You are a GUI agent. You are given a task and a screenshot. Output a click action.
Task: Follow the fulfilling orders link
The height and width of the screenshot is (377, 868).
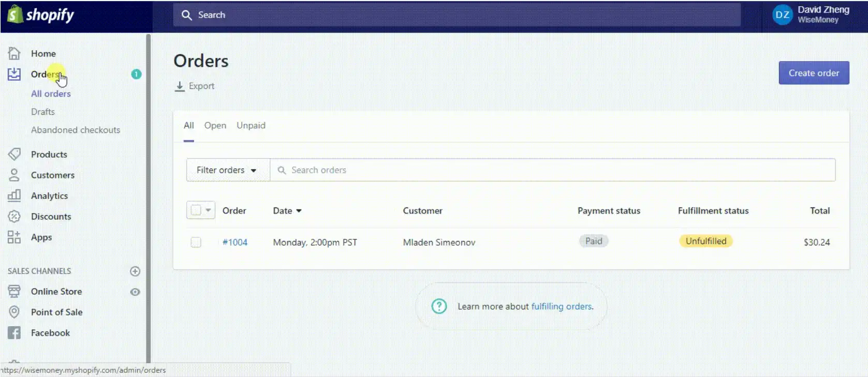pos(562,306)
